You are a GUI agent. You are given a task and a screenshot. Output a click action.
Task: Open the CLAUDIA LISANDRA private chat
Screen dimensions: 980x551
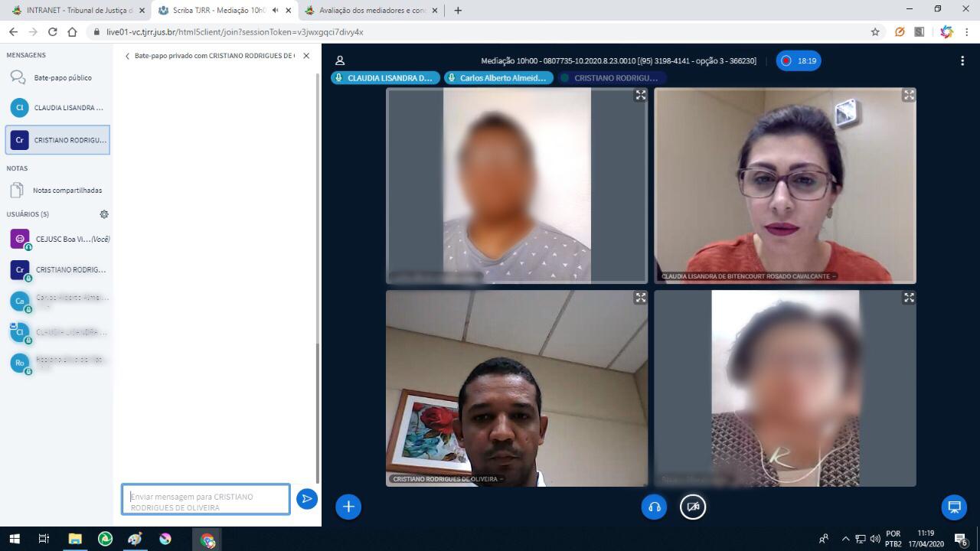(57, 108)
